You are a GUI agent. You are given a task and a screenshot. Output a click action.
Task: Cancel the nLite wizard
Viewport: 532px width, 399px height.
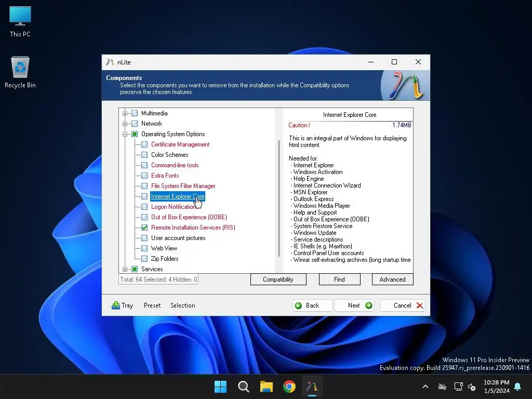coord(403,305)
